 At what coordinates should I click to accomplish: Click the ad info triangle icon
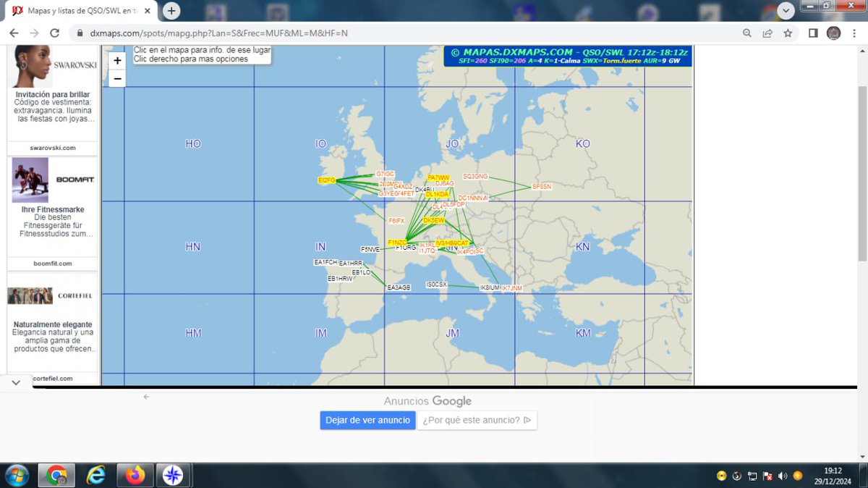pos(527,420)
